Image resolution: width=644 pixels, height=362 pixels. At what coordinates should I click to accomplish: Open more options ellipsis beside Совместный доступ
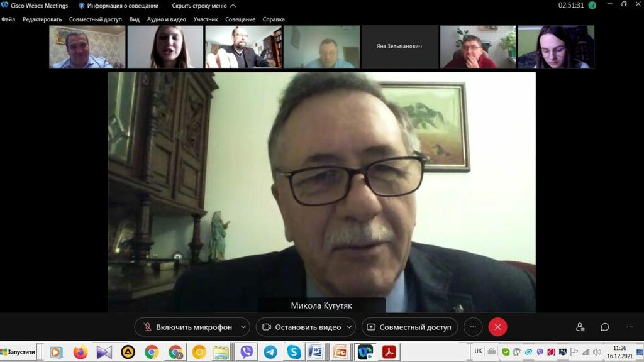pyautogui.click(x=473, y=327)
